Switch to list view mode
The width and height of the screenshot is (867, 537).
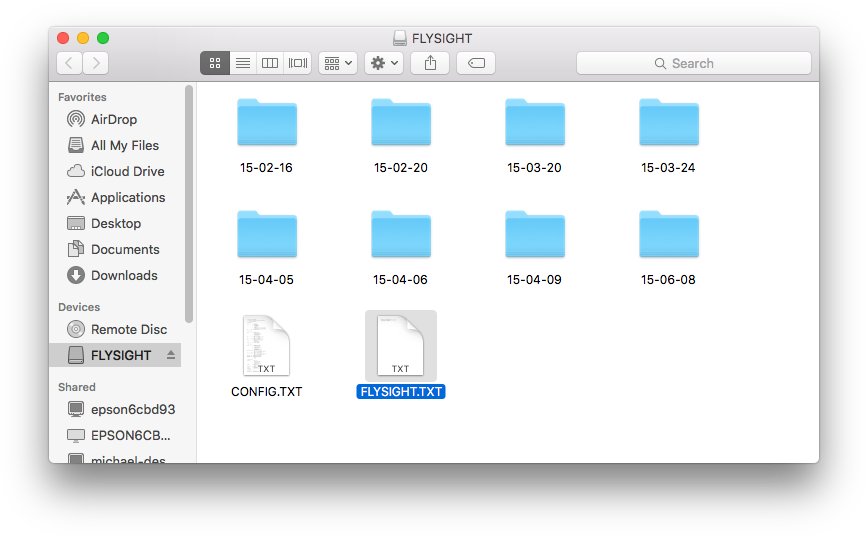pyautogui.click(x=242, y=63)
